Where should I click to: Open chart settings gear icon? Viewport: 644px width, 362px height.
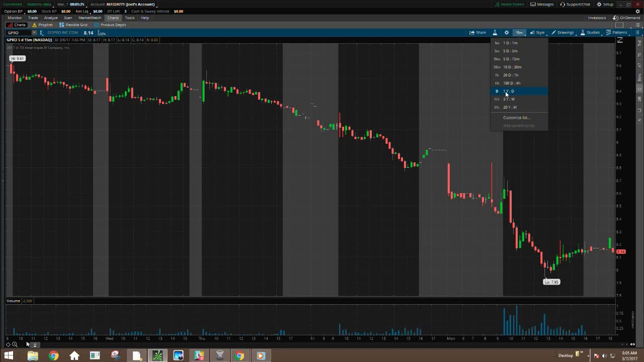click(507, 33)
